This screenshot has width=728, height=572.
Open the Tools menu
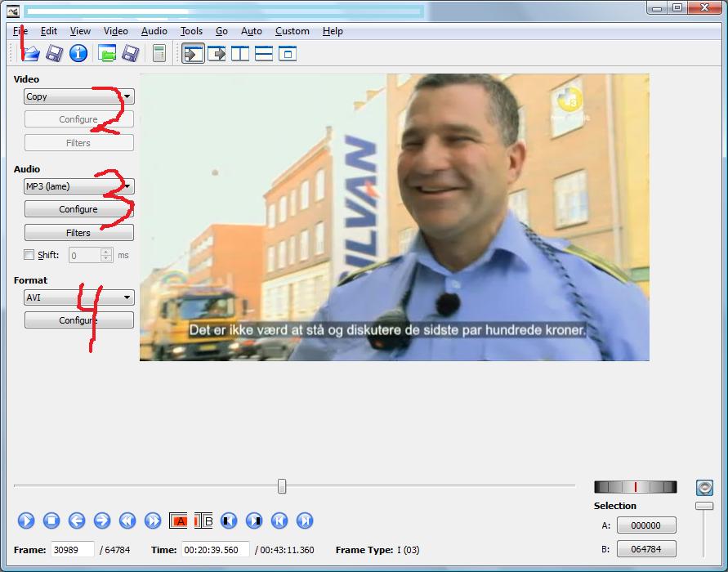[191, 31]
